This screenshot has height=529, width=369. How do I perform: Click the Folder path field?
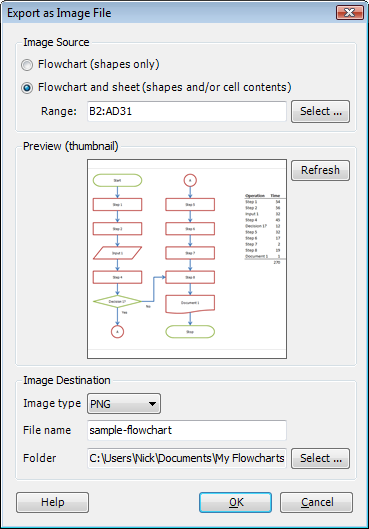click(x=187, y=458)
